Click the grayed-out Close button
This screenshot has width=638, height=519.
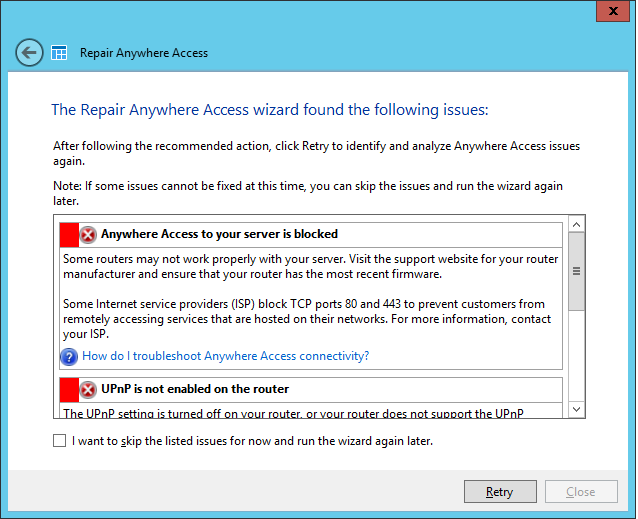tap(580, 492)
